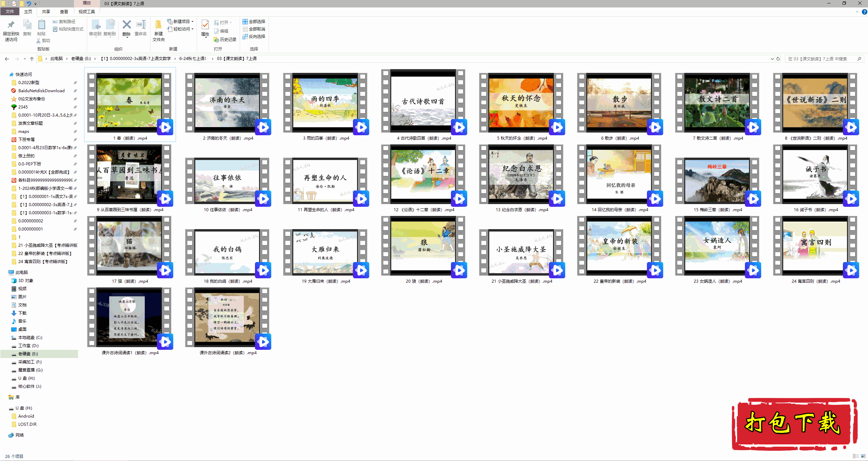868x461 pixels.
Task: Open the recent locations dropdown arrow
Action: [25, 59]
